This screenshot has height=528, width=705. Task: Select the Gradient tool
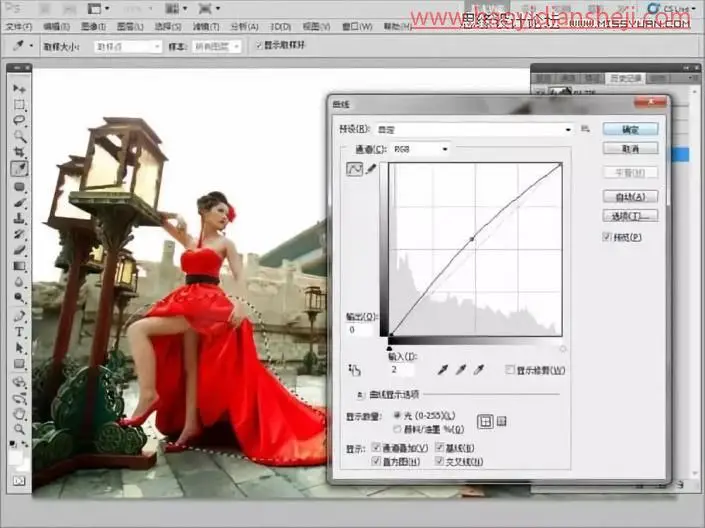(19, 266)
